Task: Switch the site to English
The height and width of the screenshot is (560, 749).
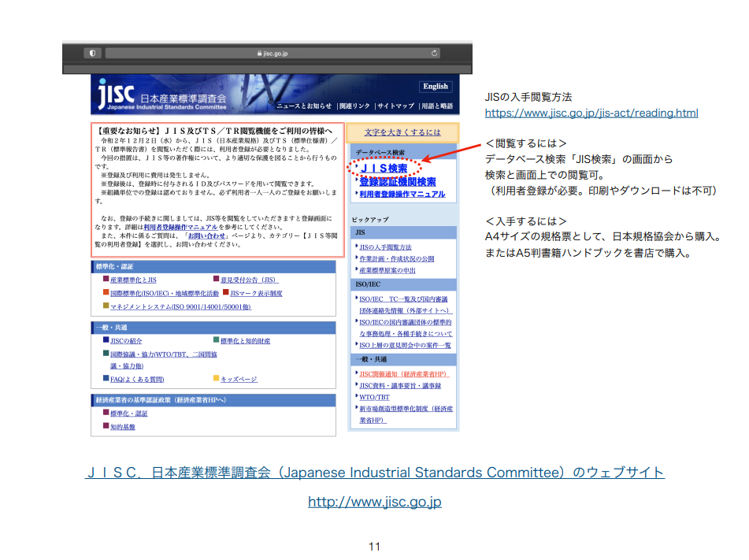Action: pos(436,87)
